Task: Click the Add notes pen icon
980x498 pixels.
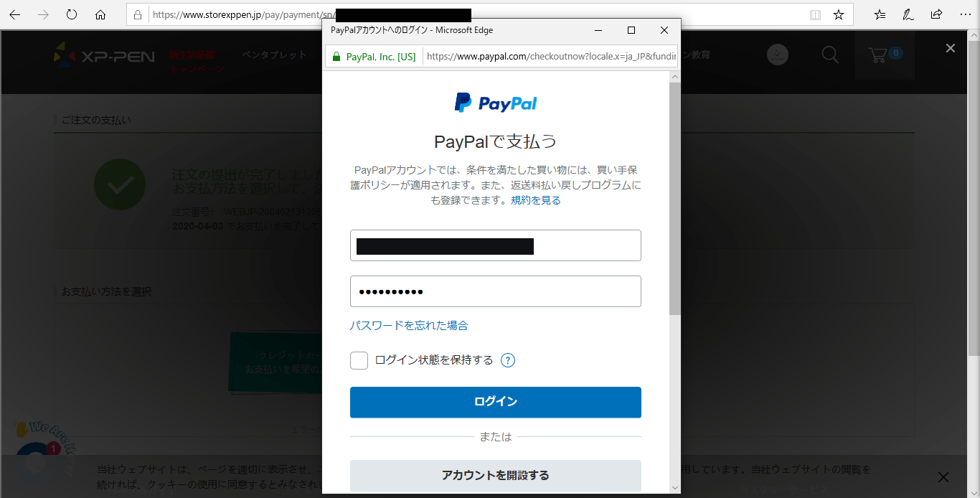Action: click(908, 14)
